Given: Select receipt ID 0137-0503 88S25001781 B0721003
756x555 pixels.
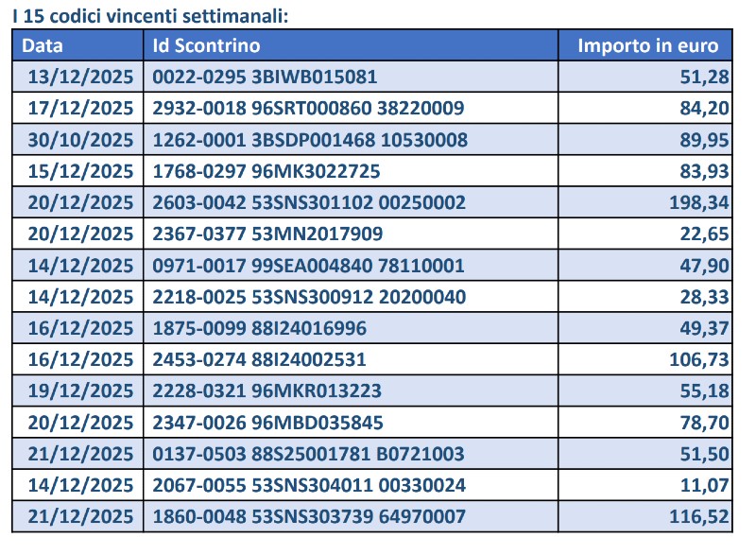Looking at the screenshot, I should point(308,454).
